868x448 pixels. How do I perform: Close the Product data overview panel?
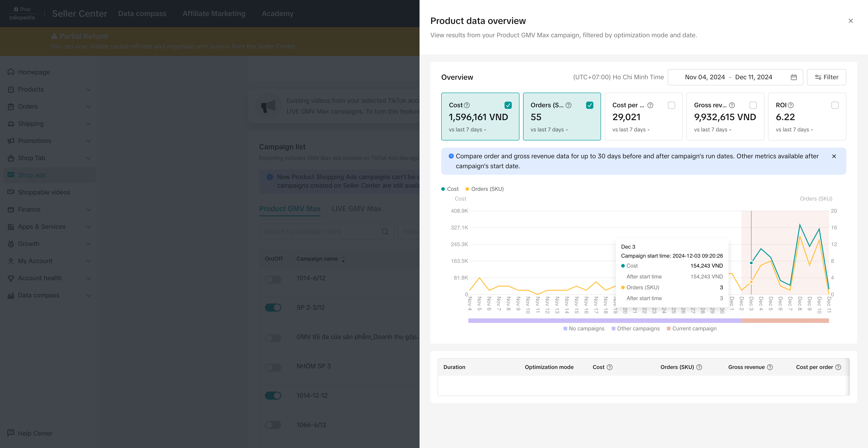coord(850,21)
